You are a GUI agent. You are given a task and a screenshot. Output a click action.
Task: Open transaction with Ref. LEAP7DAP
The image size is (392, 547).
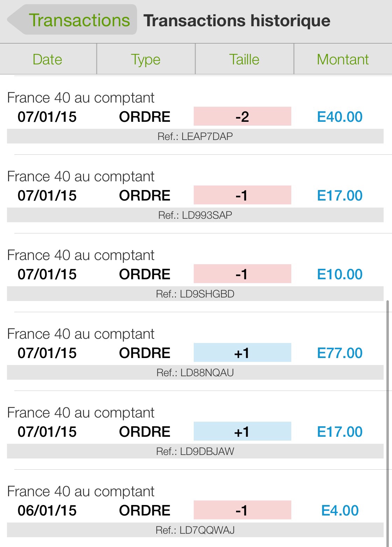pos(195,136)
